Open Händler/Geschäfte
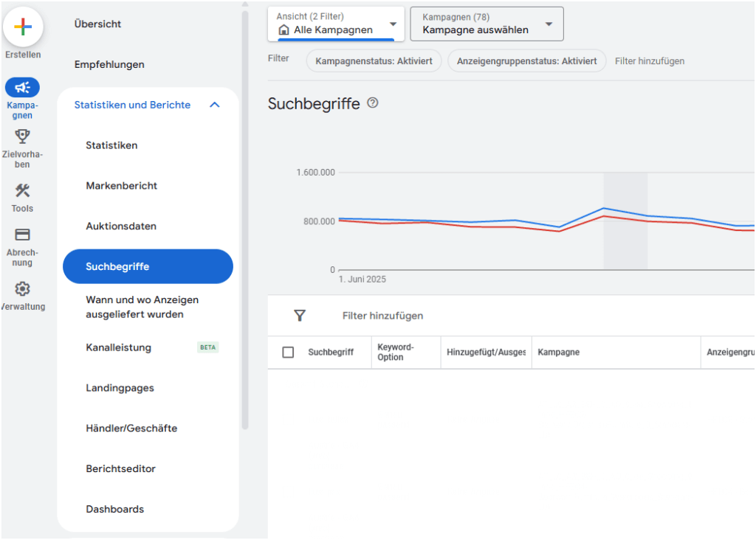 (x=131, y=429)
